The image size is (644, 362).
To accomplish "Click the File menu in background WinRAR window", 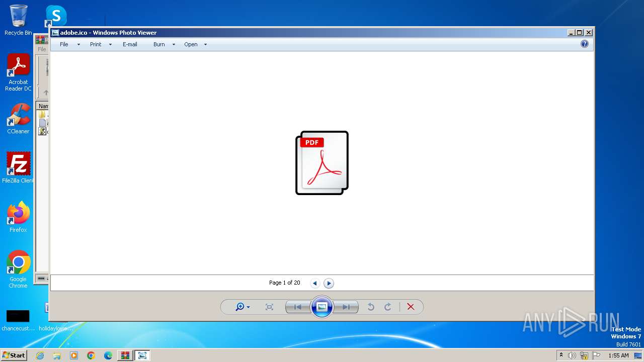I will coord(42,49).
